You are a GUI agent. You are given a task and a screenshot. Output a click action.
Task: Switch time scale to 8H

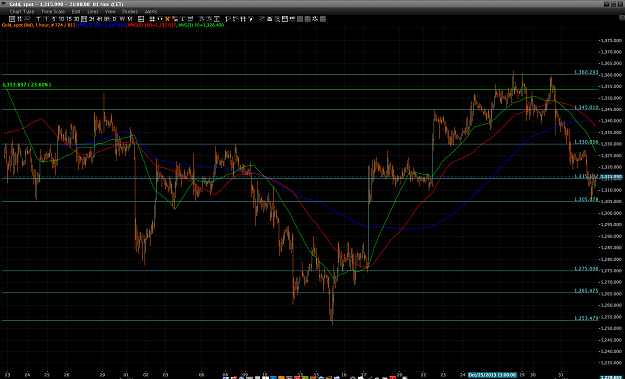[107, 19]
